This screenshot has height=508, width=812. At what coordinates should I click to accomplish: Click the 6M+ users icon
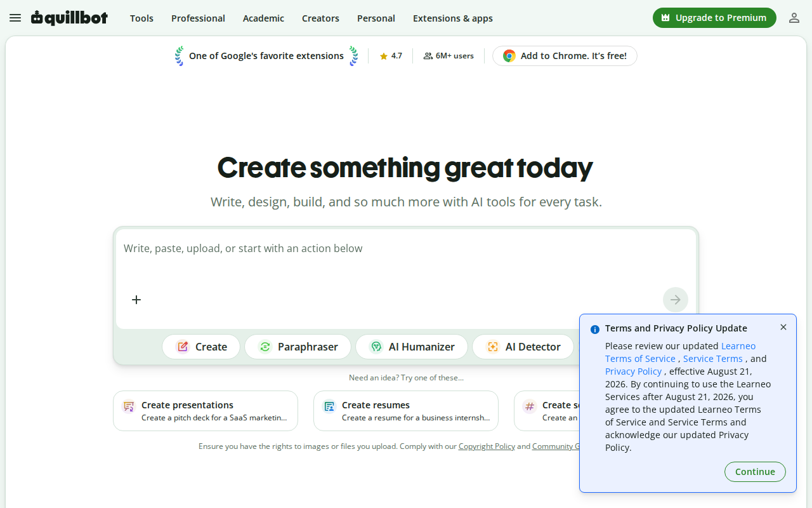pyautogui.click(x=428, y=56)
